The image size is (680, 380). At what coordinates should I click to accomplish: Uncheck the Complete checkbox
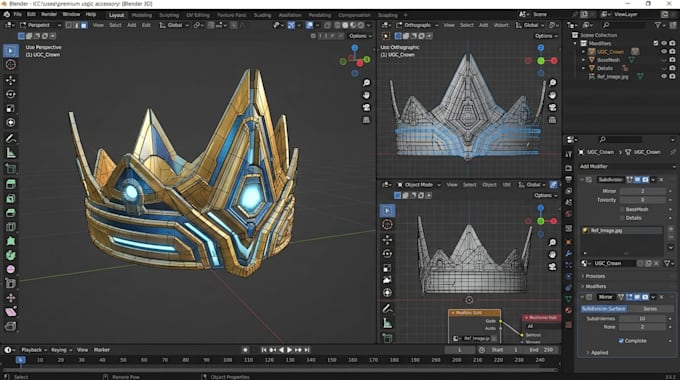coord(621,341)
